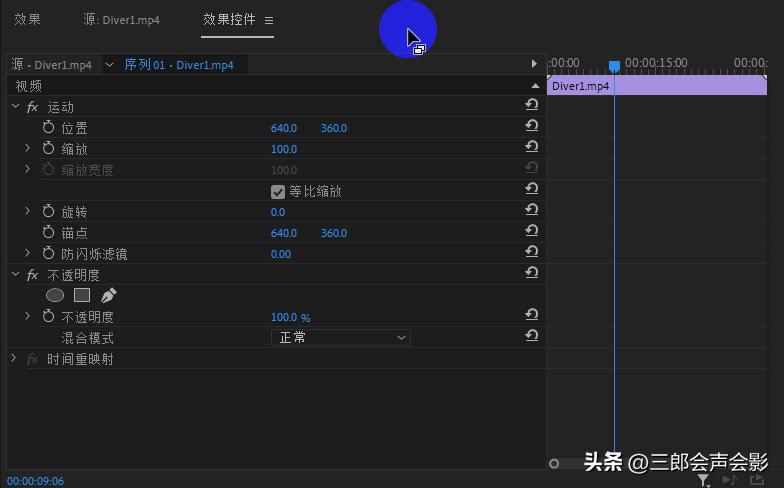
Task: Reset the 不透明度 percentage parameter
Action: click(532, 314)
